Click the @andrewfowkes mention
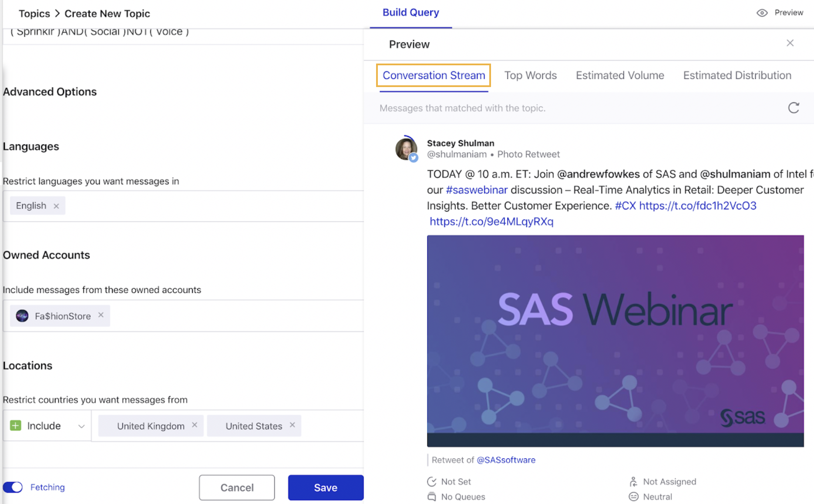This screenshot has width=814, height=504. tap(599, 175)
